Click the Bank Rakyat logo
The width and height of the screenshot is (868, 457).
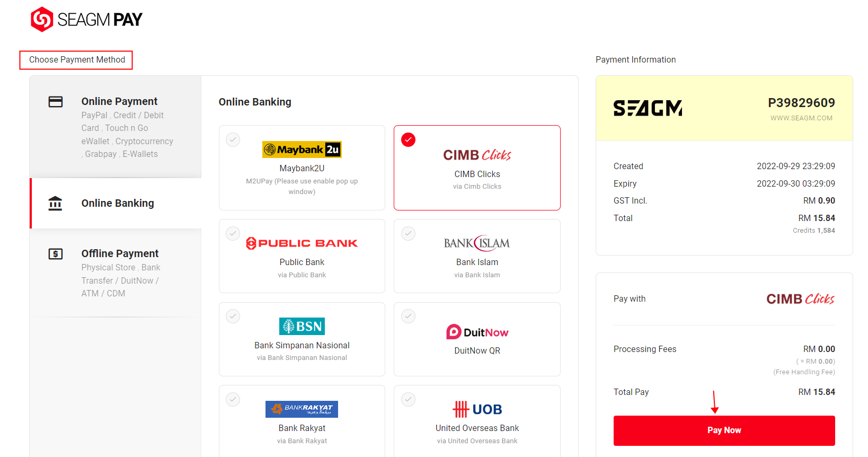pyautogui.click(x=302, y=409)
